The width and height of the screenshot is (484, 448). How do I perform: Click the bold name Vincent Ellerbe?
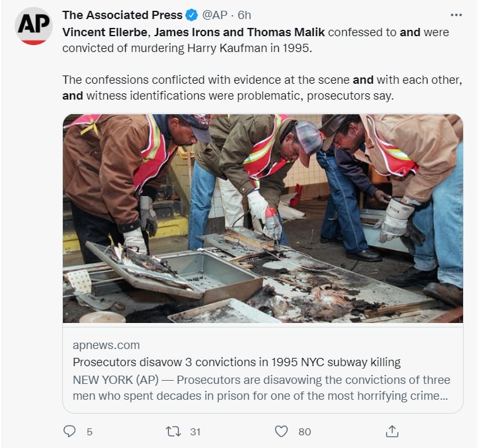105,32
